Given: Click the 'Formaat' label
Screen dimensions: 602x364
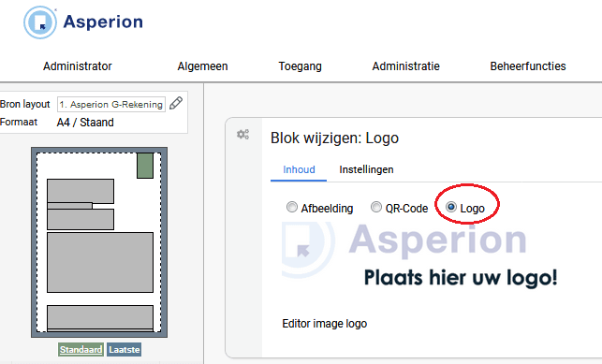Looking at the screenshot, I should point(19,122).
